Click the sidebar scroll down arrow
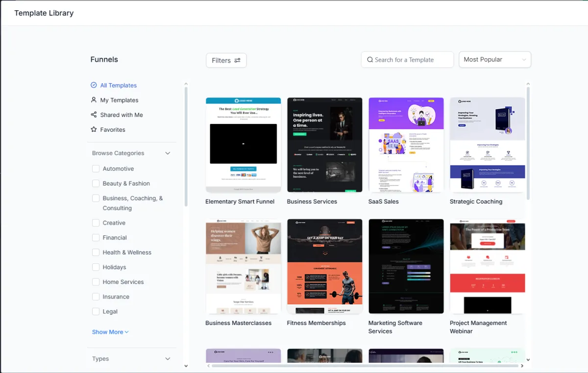The height and width of the screenshot is (373, 588). click(186, 366)
